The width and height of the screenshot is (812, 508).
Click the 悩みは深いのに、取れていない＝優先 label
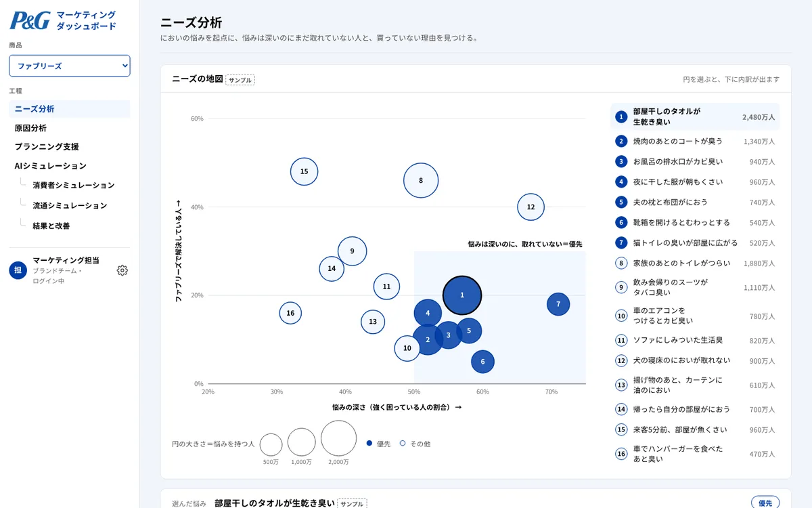click(x=525, y=244)
